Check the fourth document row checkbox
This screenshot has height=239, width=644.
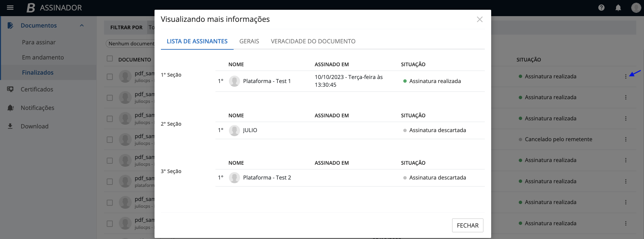110,140
